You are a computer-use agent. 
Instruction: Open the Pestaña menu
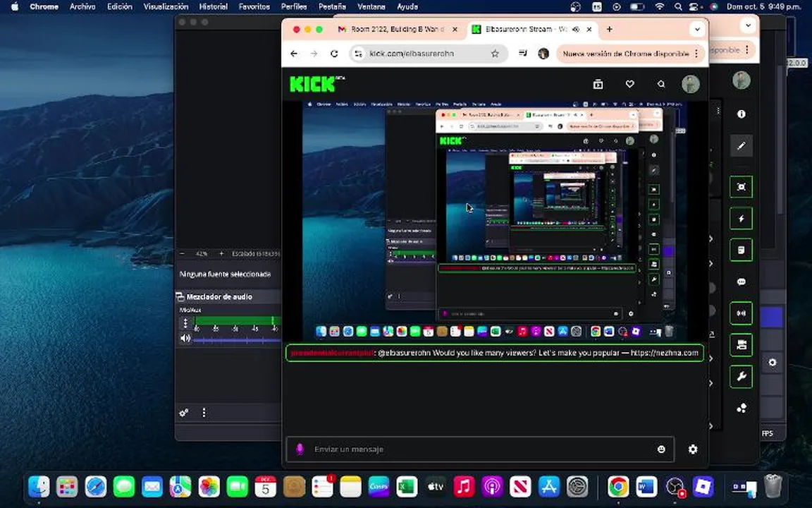coord(332,7)
